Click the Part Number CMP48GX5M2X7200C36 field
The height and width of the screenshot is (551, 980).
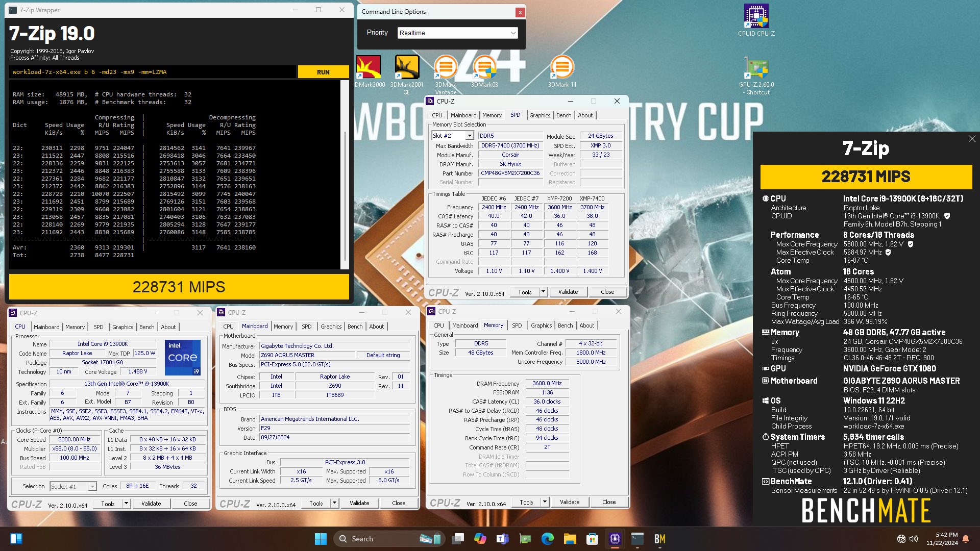[510, 173]
